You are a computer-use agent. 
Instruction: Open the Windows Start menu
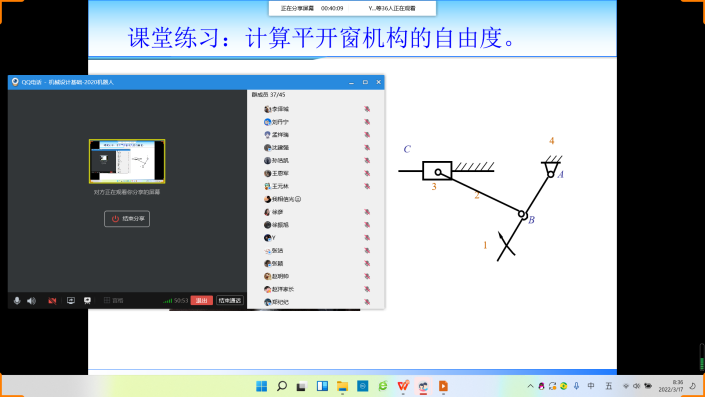[261, 386]
